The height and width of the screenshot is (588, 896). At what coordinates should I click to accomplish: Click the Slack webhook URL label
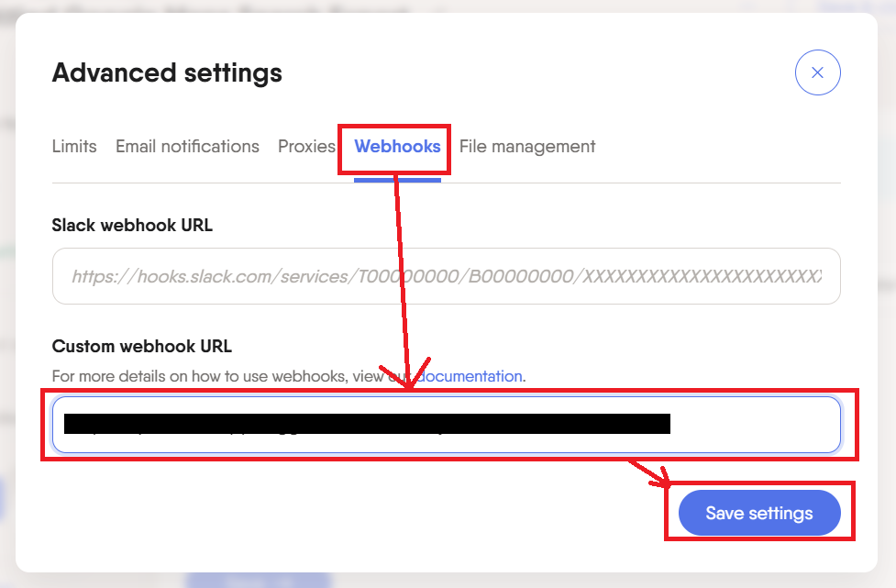(132, 225)
